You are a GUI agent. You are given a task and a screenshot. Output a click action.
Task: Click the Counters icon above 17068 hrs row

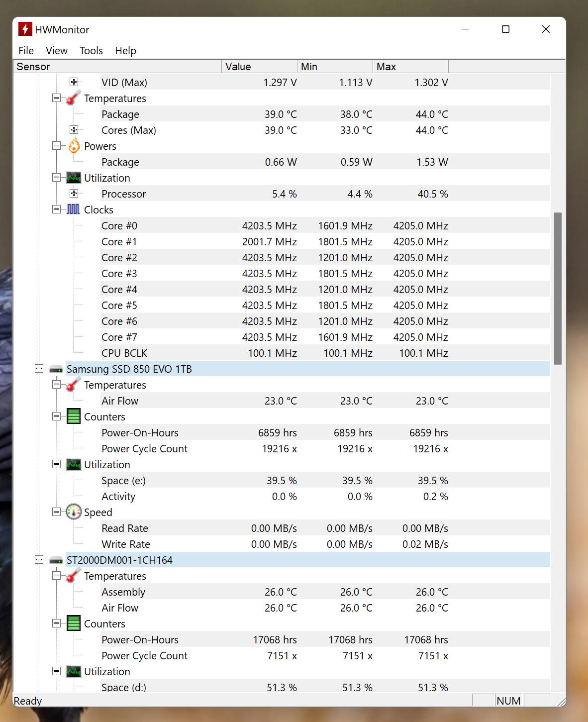[x=73, y=623]
